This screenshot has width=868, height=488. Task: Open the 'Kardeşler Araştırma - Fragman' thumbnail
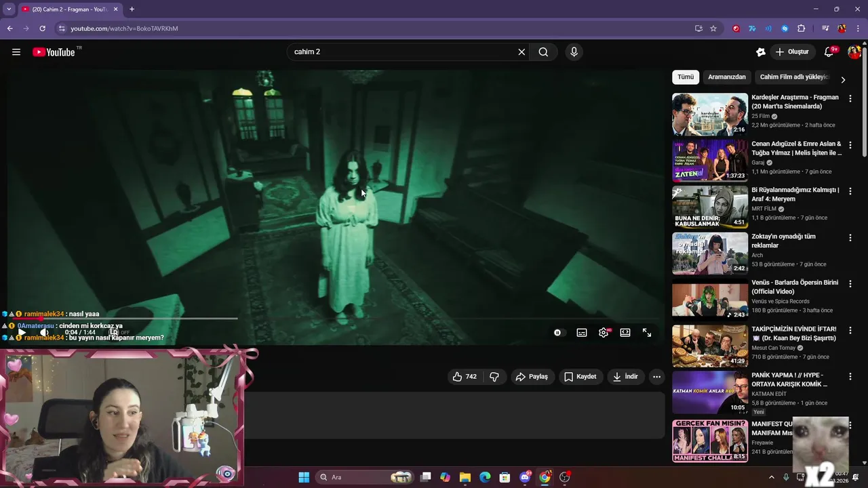710,115
